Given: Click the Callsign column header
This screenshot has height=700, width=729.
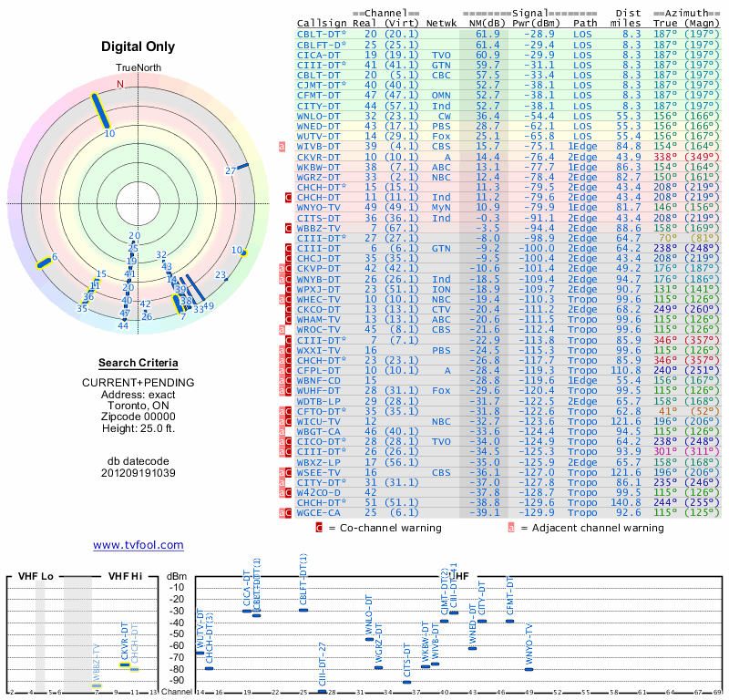Looking at the screenshot, I should coord(322,24).
